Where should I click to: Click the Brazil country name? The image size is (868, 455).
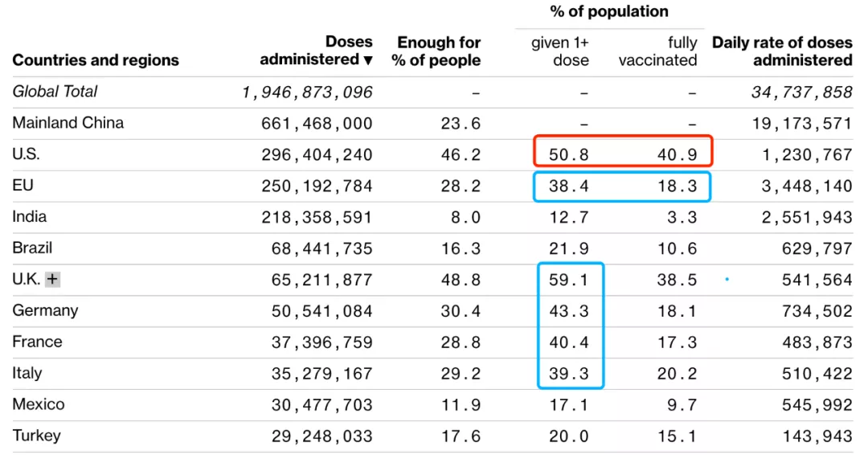pos(32,248)
